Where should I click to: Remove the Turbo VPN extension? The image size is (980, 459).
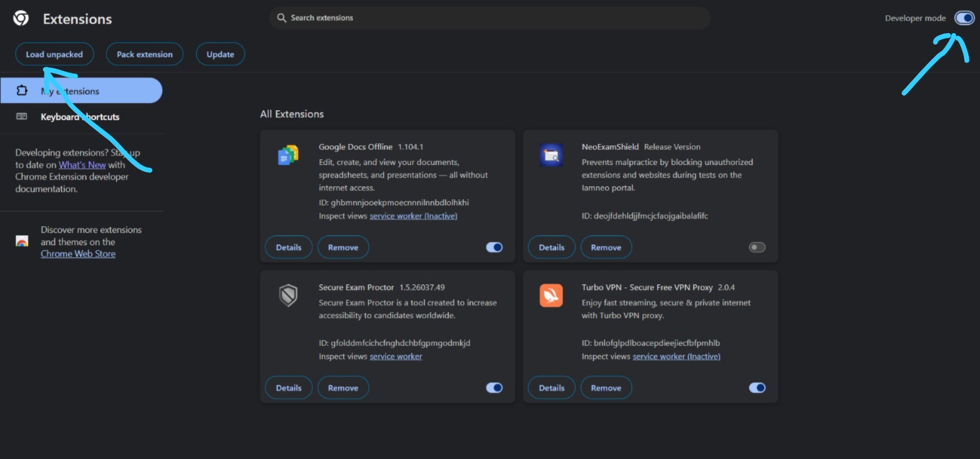[x=606, y=387]
